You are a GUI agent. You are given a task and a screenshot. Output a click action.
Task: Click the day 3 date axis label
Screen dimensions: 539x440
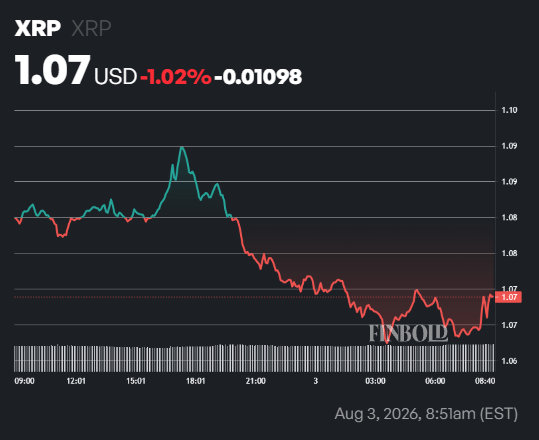[x=316, y=381]
